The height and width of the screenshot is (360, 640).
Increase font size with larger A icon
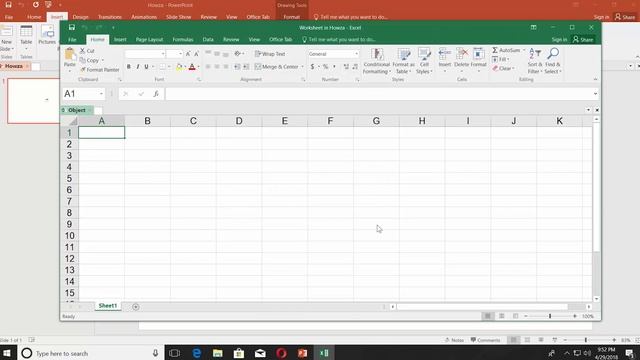(x=188, y=54)
